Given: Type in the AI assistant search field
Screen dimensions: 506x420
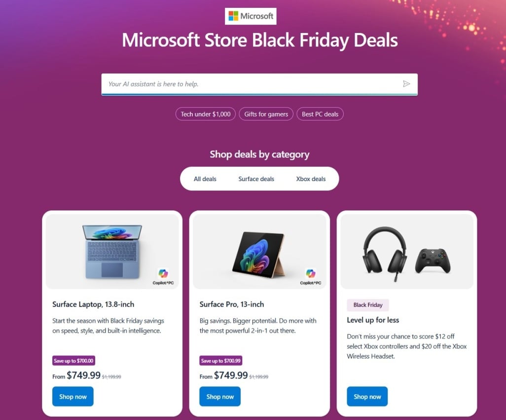Looking at the screenshot, I should (252, 84).
